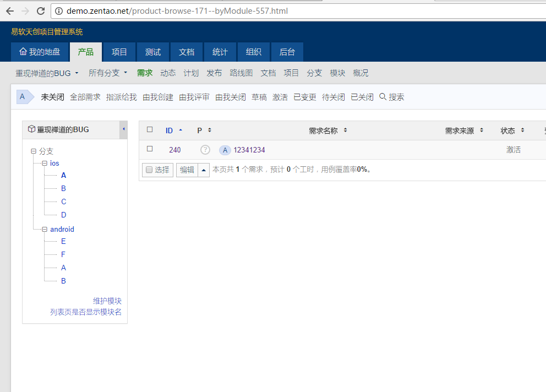Open 我的地盘 home tab
546x392 pixels.
[x=39, y=52]
